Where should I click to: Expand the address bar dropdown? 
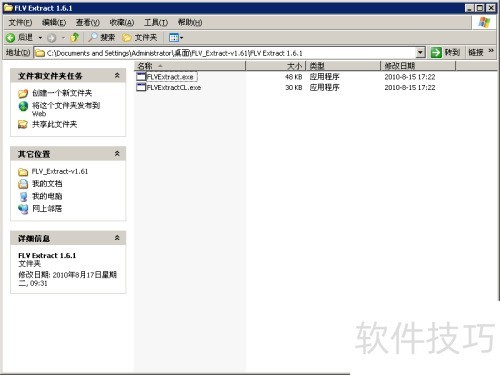coord(421,53)
